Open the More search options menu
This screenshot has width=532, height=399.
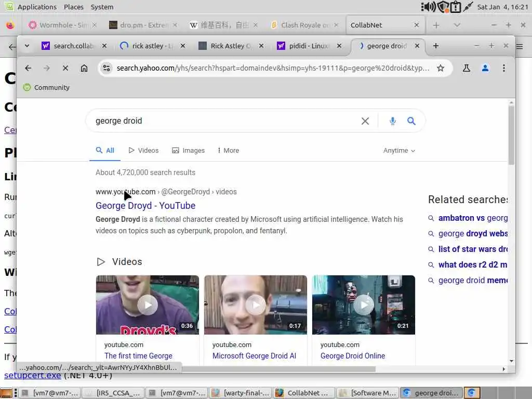[x=229, y=151]
